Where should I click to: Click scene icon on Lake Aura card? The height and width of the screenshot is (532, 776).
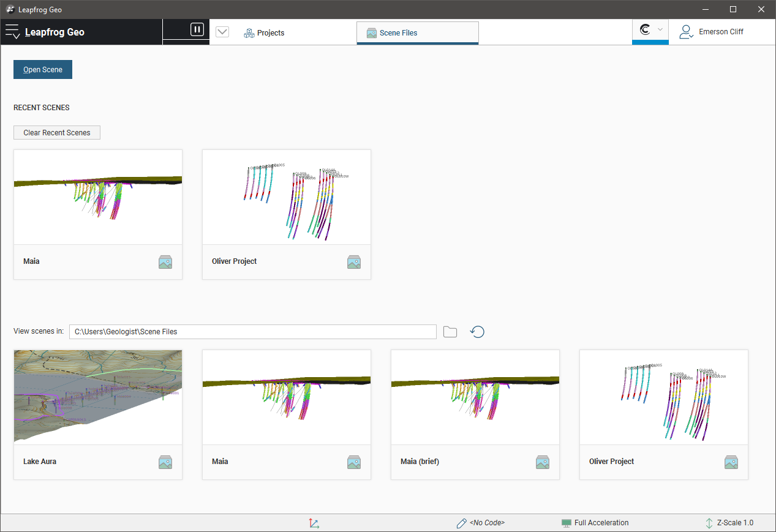(165, 462)
